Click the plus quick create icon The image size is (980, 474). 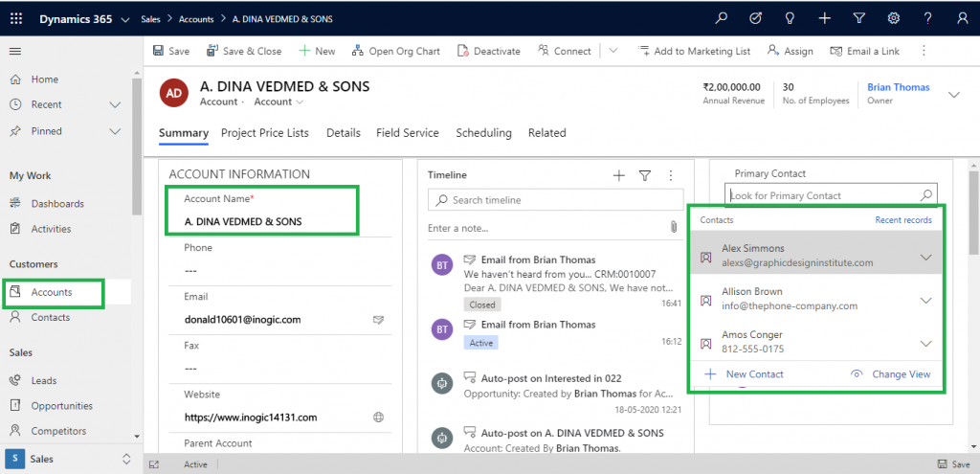[x=824, y=19]
